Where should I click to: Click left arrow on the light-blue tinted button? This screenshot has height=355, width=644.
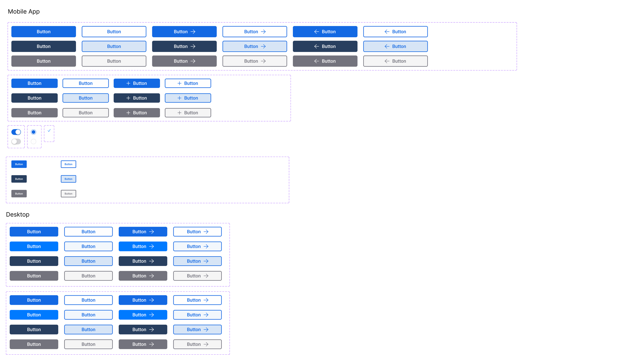click(387, 46)
